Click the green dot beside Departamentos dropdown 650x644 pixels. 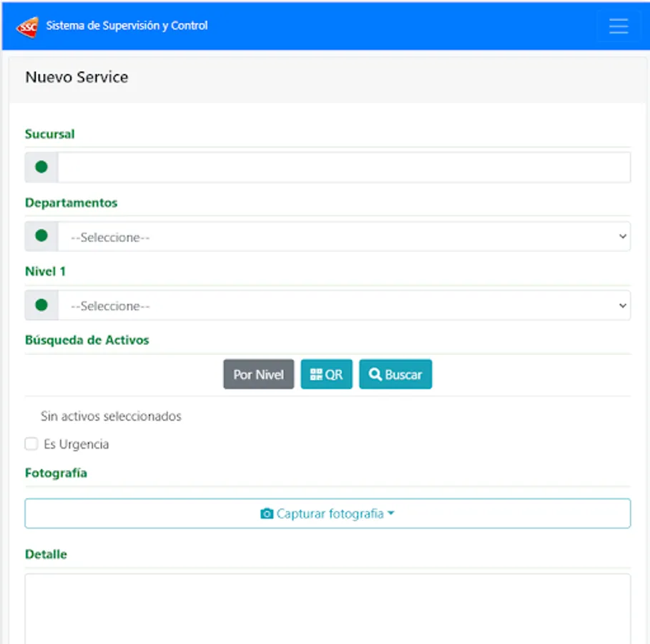pos(41,236)
